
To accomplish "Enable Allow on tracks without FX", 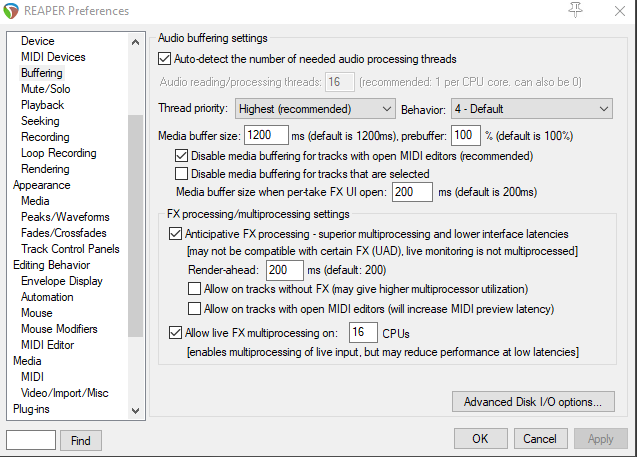I will coord(195,289).
